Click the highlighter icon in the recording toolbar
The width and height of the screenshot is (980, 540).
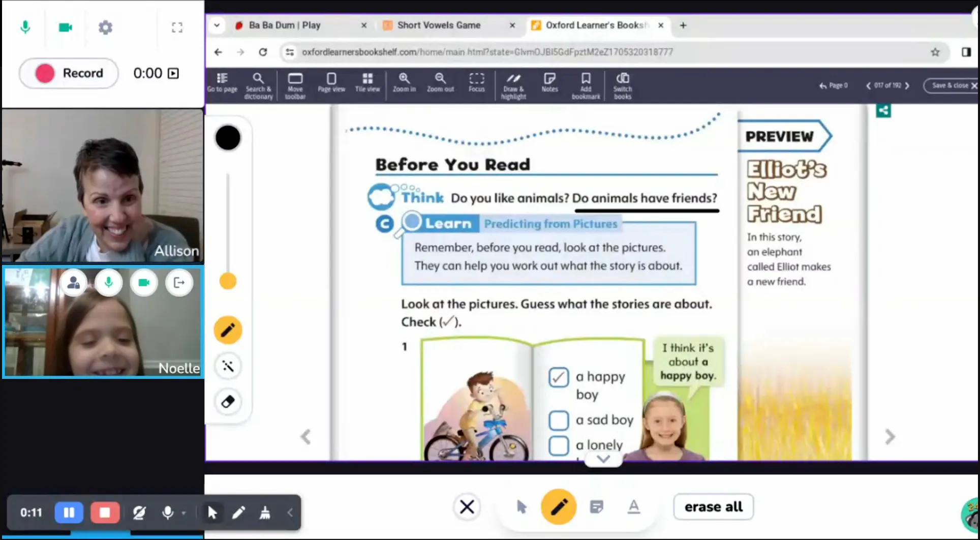pos(265,513)
